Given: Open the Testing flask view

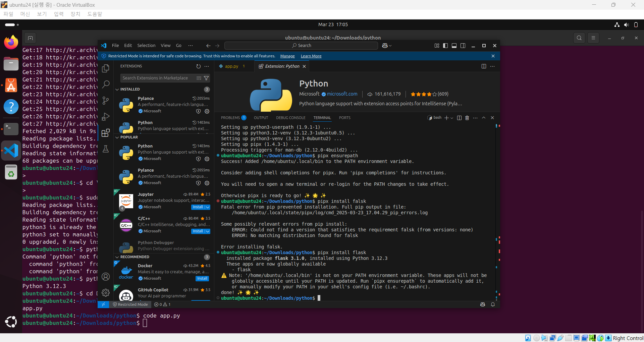Looking at the screenshot, I should [106, 149].
